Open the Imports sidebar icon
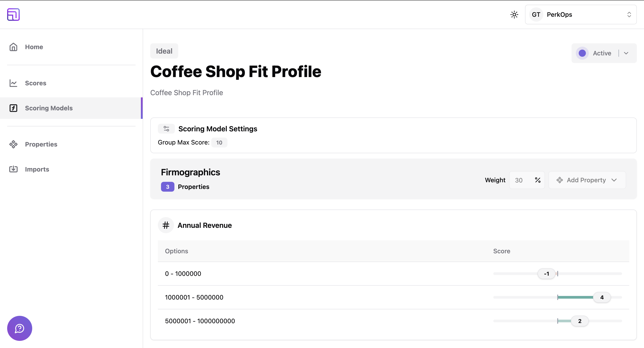 coord(13,169)
